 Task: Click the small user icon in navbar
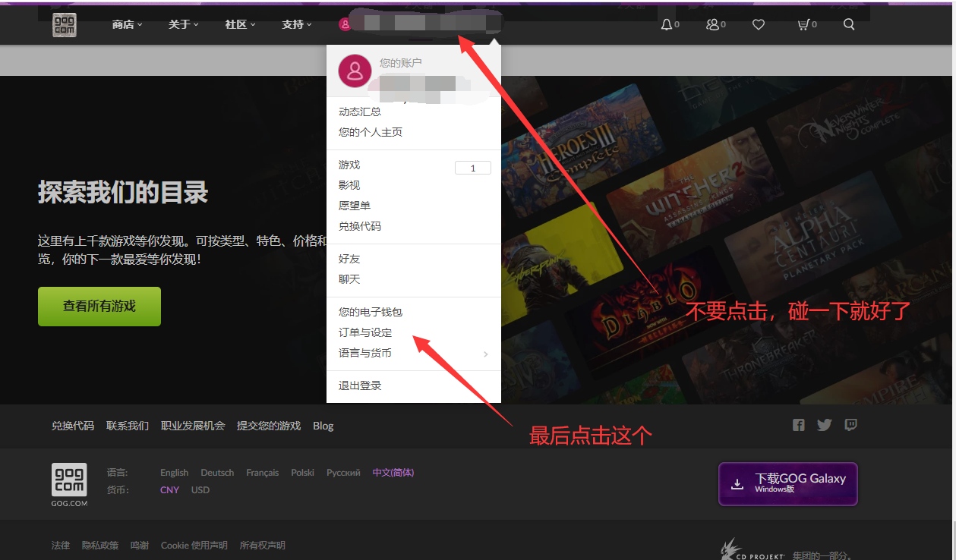(x=345, y=24)
